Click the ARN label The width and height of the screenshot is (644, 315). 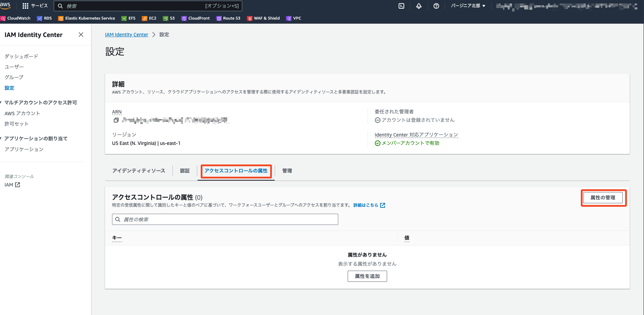[117, 112]
